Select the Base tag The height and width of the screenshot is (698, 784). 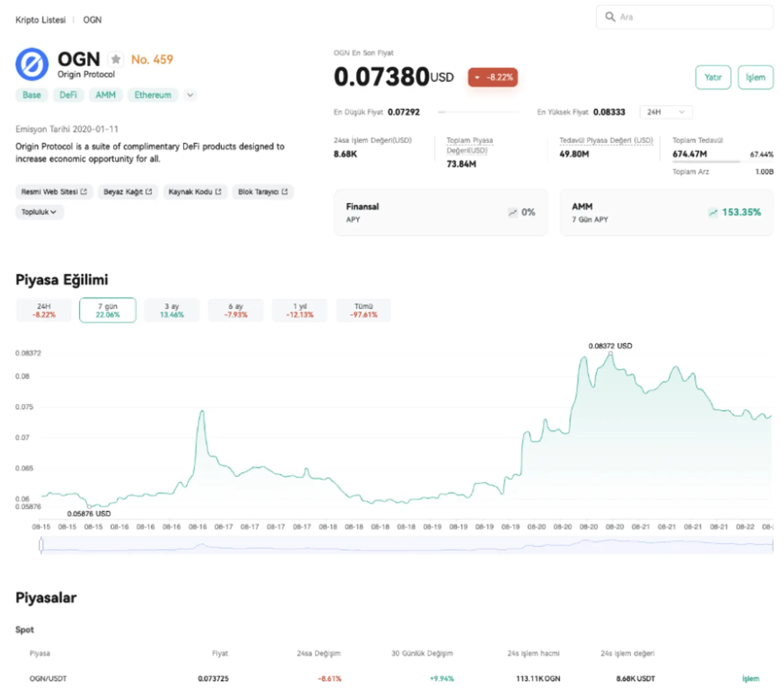coord(32,95)
